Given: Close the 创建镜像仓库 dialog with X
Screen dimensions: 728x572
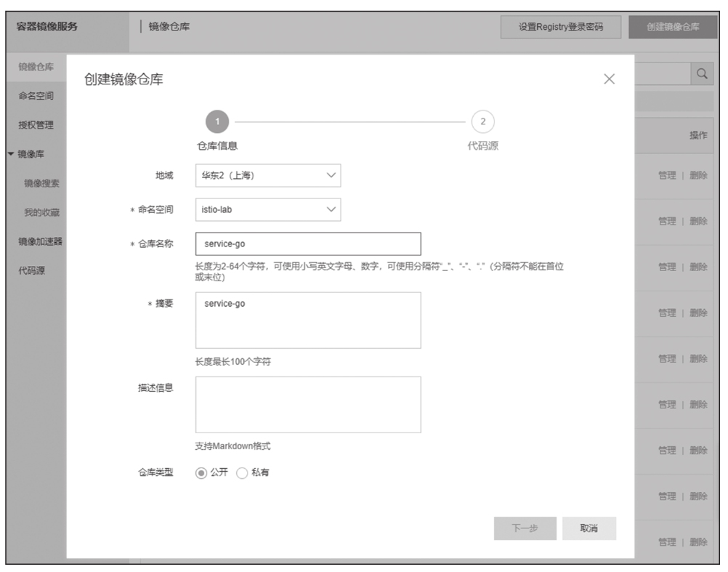Looking at the screenshot, I should tap(609, 79).
